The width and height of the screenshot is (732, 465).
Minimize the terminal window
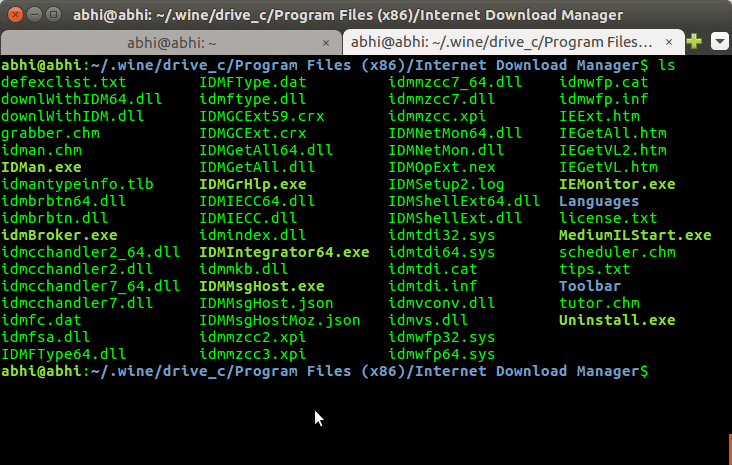click(35, 14)
